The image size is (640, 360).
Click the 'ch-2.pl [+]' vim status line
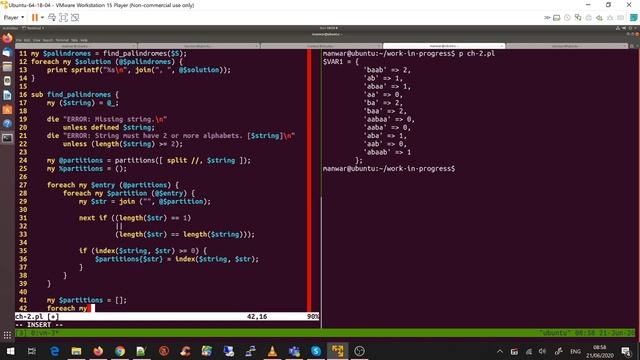(167, 317)
